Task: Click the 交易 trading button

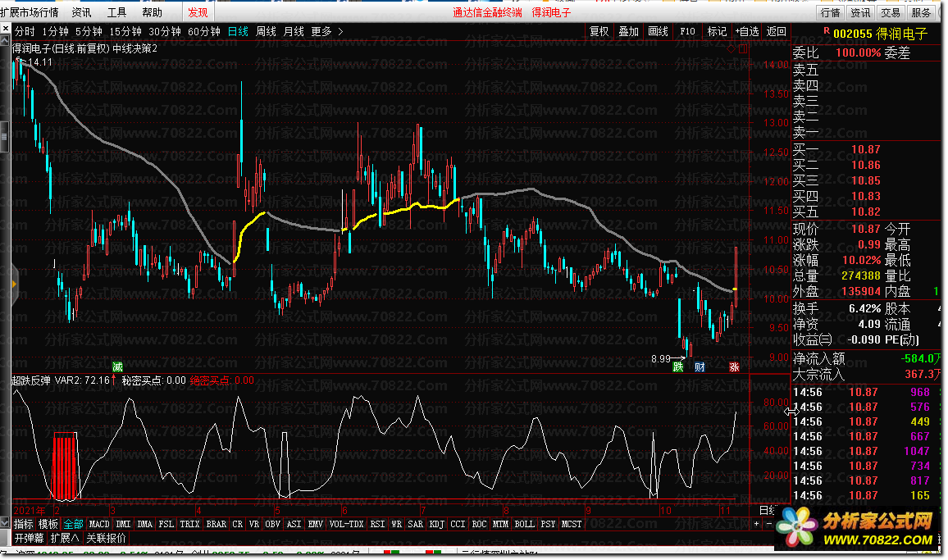Action: click(890, 12)
